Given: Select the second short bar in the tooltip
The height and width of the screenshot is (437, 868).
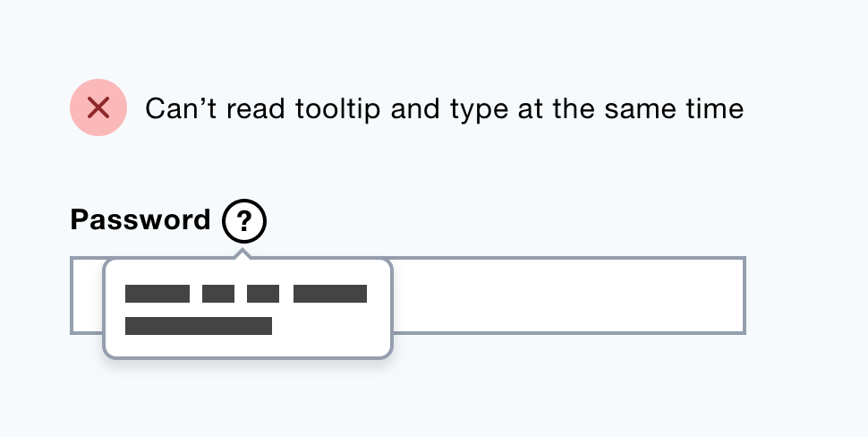Looking at the screenshot, I should pos(218,294).
